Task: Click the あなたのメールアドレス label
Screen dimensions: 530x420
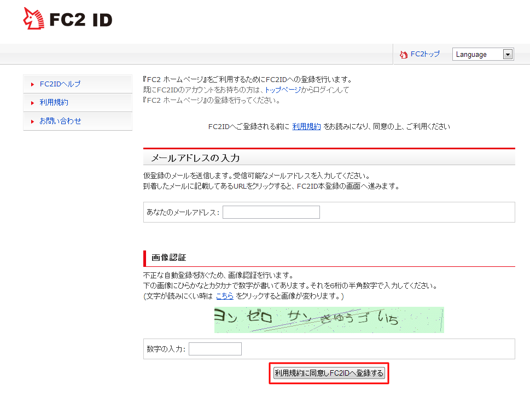Action: tap(183, 213)
